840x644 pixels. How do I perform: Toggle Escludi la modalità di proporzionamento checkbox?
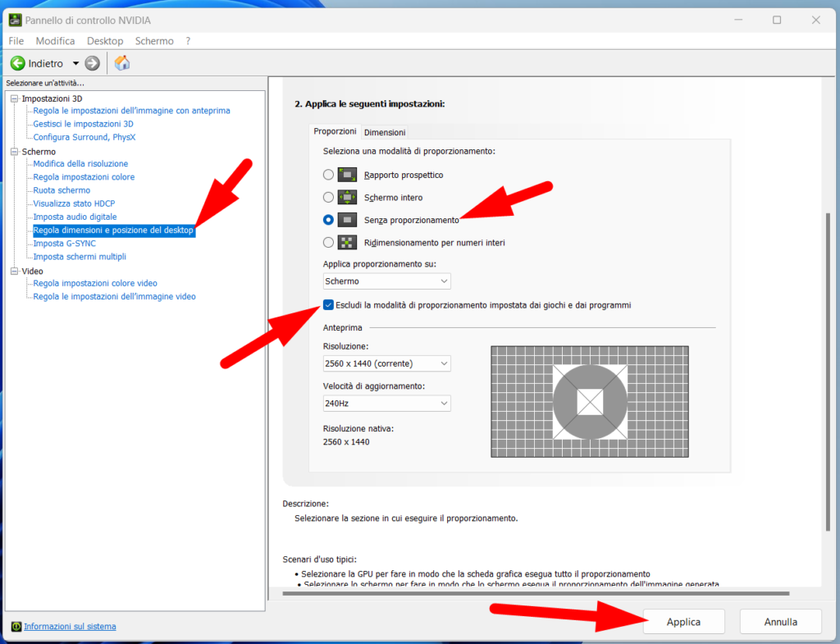coord(328,305)
